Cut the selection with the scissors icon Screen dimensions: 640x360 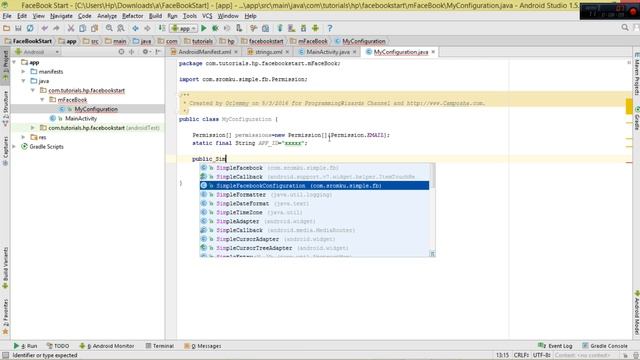71,28
